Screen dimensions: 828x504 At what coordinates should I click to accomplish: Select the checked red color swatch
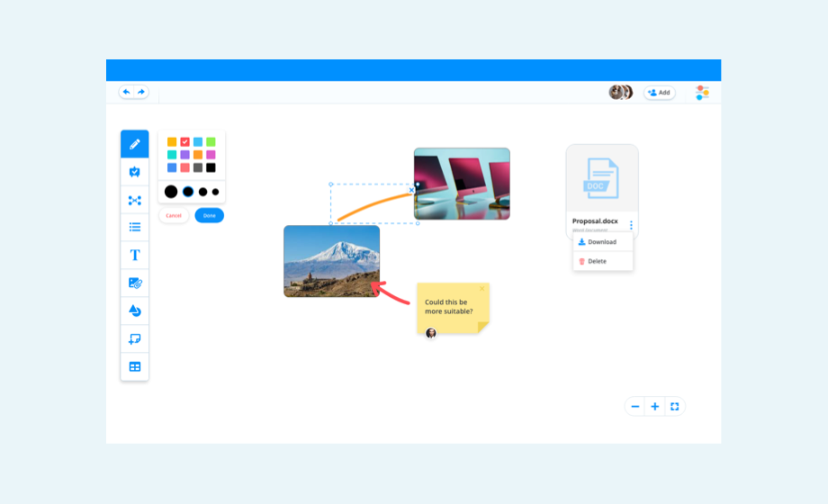pos(184,142)
